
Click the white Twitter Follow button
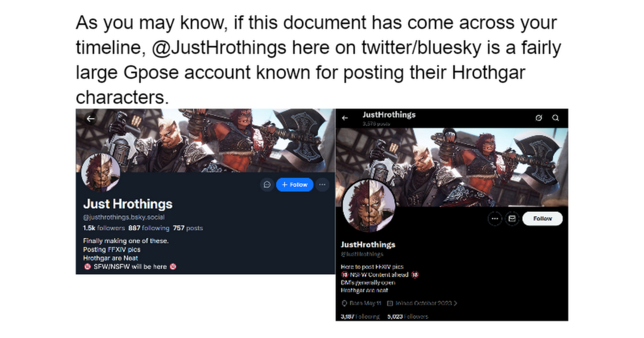(543, 219)
